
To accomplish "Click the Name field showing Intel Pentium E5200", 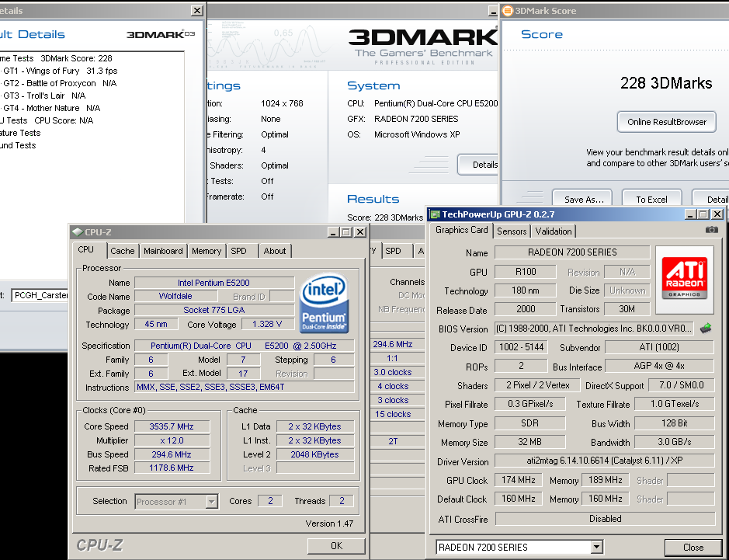I will point(213,283).
